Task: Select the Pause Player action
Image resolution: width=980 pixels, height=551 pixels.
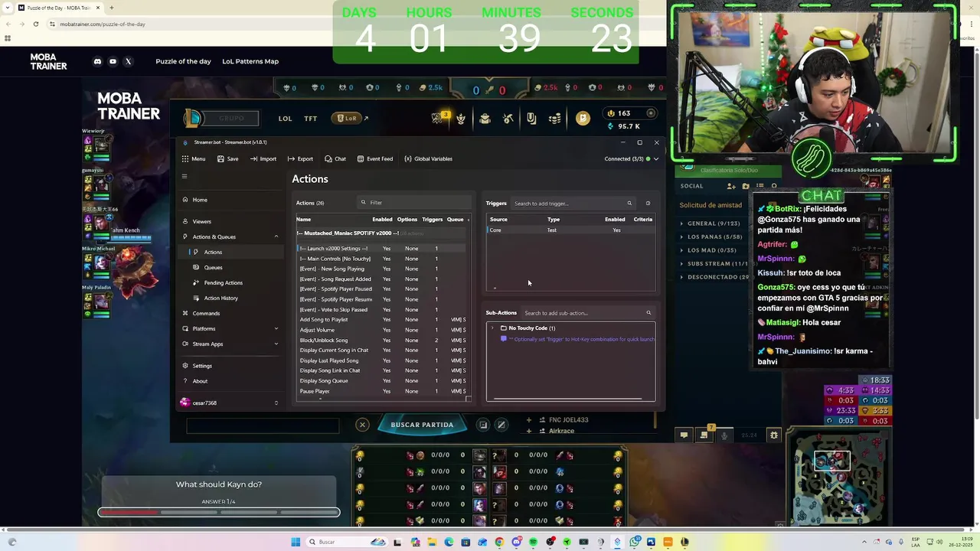Action: (383, 391)
